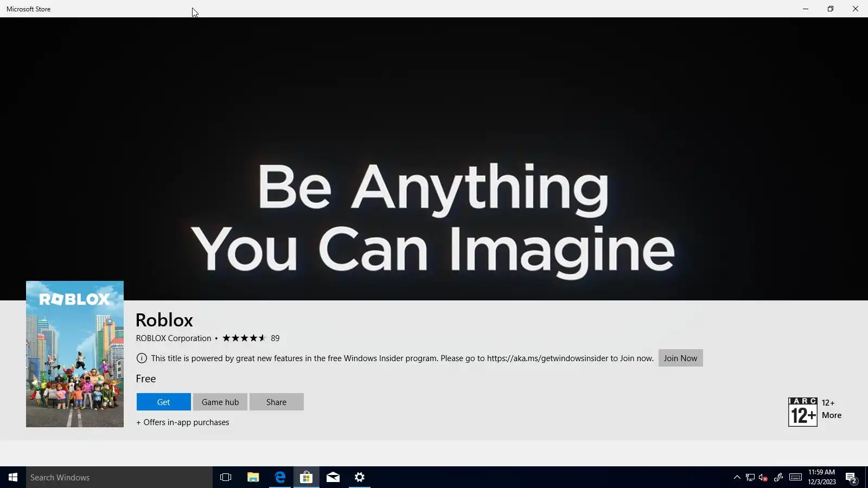Minimize the Microsoft Store window

click(806, 9)
